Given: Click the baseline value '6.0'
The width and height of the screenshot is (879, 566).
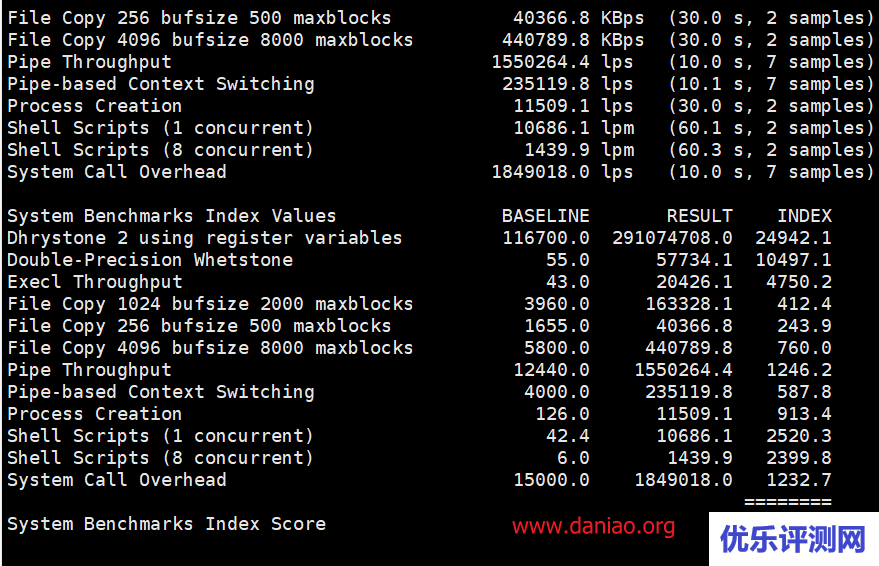Looking at the screenshot, I should point(573,458).
